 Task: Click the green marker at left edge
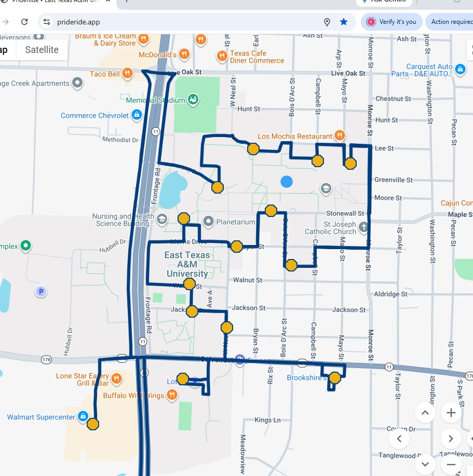[x=25, y=246]
